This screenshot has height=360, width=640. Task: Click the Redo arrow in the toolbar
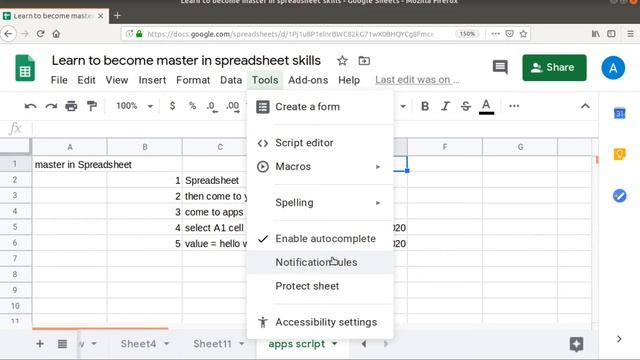[x=51, y=107]
